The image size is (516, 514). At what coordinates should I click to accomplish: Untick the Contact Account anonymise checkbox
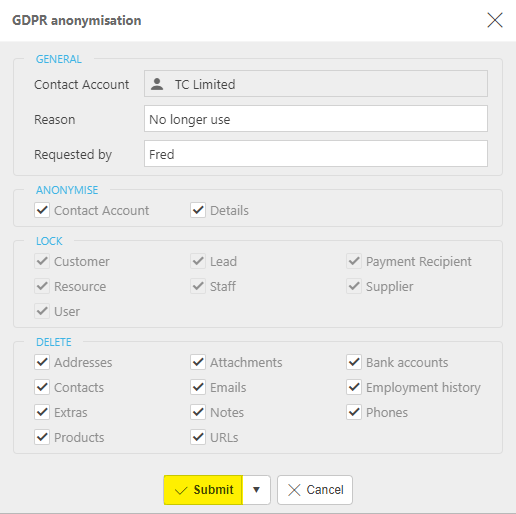(42, 210)
